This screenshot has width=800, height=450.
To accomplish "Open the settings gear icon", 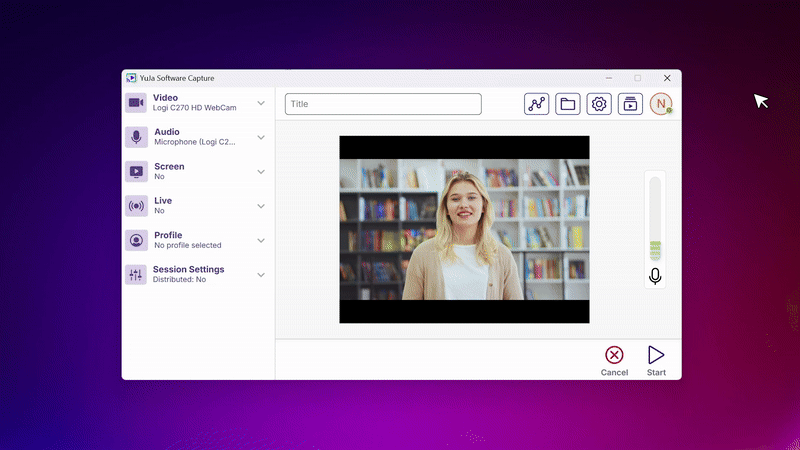I will (x=599, y=104).
